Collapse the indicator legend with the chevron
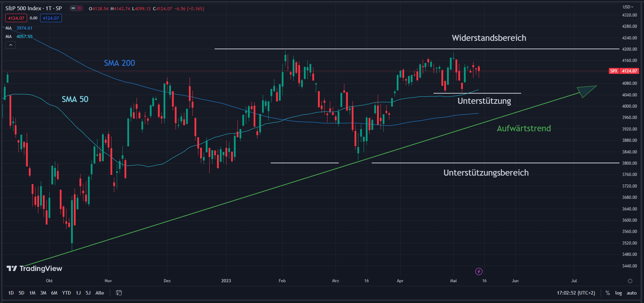The width and height of the screenshot is (644, 303). (x=11, y=45)
